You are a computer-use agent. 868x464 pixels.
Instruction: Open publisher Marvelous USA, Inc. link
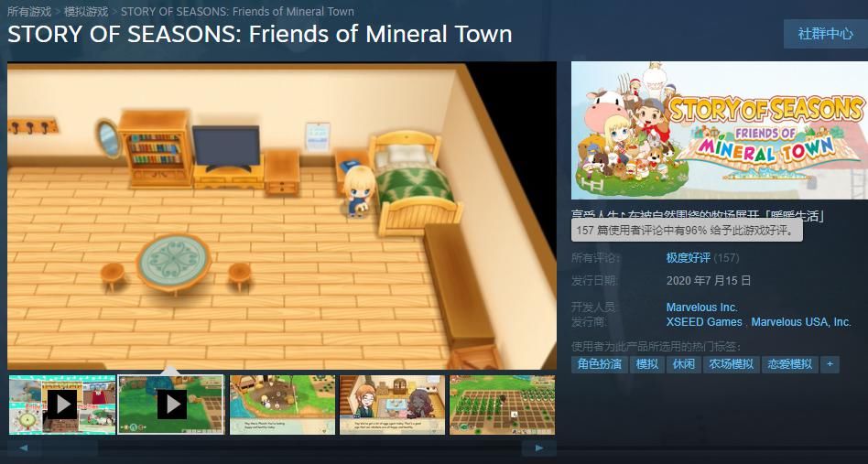click(801, 322)
